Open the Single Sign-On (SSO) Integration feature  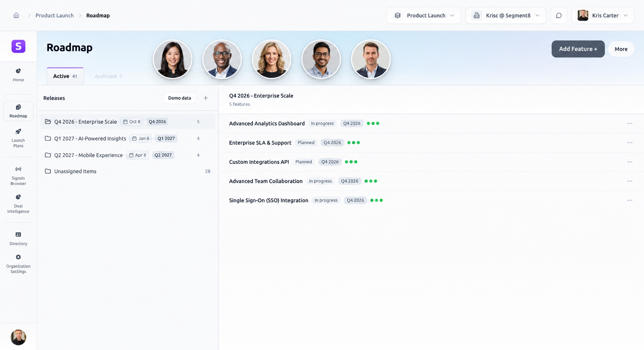coord(268,201)
